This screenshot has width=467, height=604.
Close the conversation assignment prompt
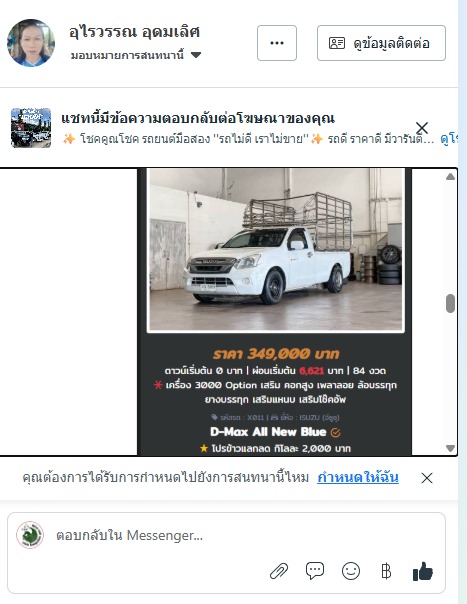coord(427,478)
